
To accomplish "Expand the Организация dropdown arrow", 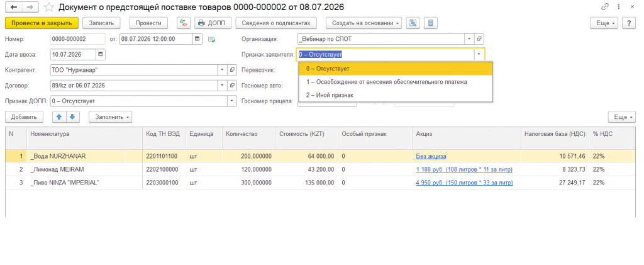I will (x=469, y=39).
